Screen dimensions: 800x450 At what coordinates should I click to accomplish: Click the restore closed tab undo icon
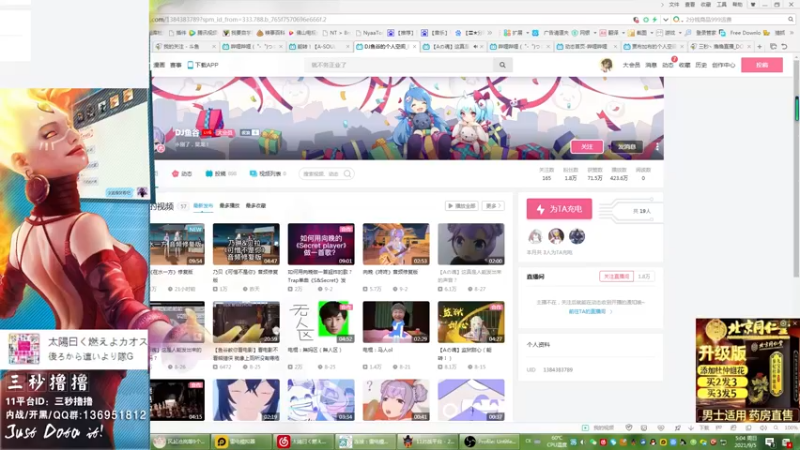tap(784, 46)
